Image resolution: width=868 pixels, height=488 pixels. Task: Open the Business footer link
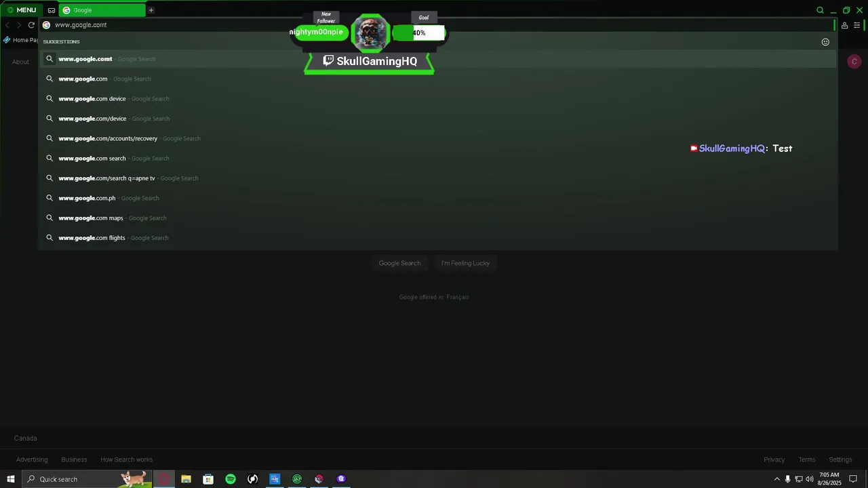pyautogui.click(x=74, y=460)
